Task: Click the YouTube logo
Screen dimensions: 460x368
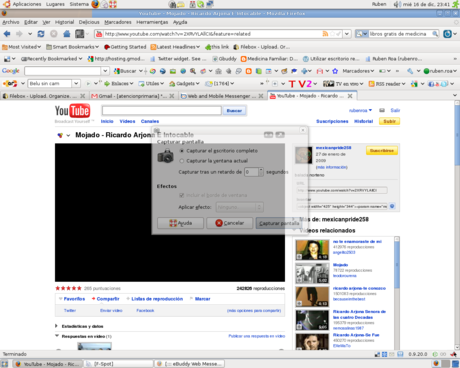Action: point(72,111)
